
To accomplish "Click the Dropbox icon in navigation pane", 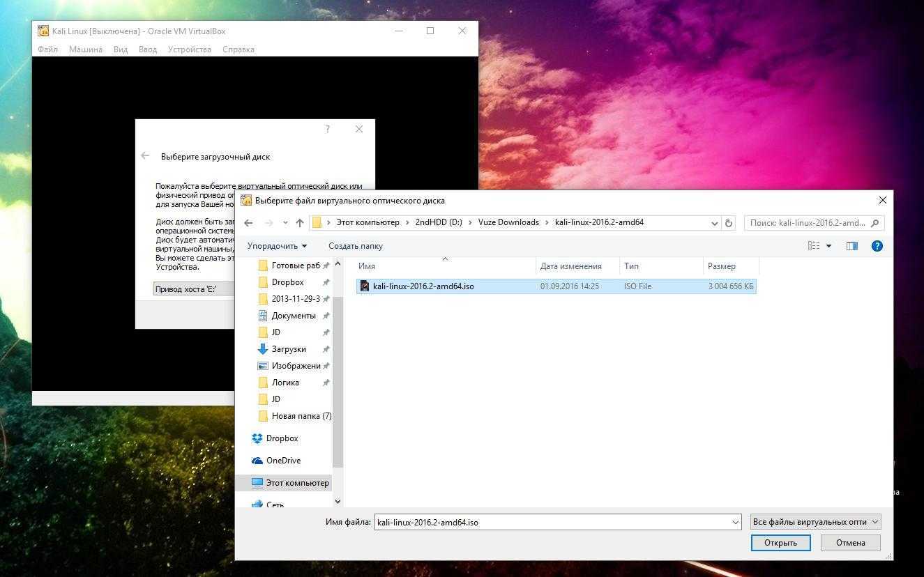I will coord(257,438).
